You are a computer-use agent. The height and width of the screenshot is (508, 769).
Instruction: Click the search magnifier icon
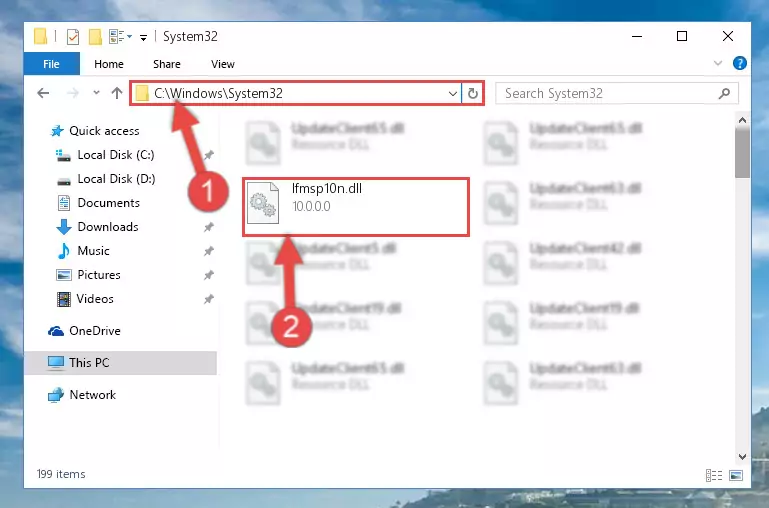pyautogui.click(x=724, y=93)
